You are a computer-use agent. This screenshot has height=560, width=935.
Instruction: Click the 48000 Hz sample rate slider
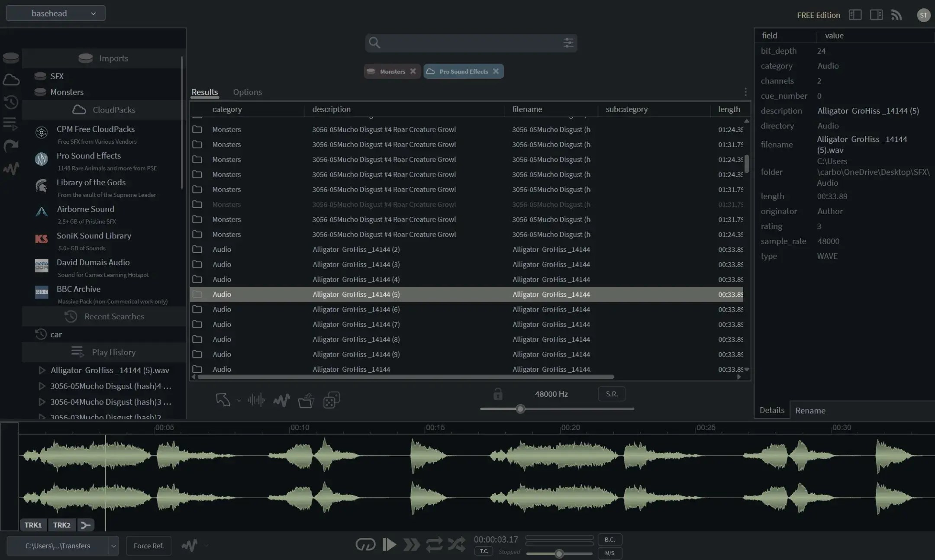coord(521,409)
